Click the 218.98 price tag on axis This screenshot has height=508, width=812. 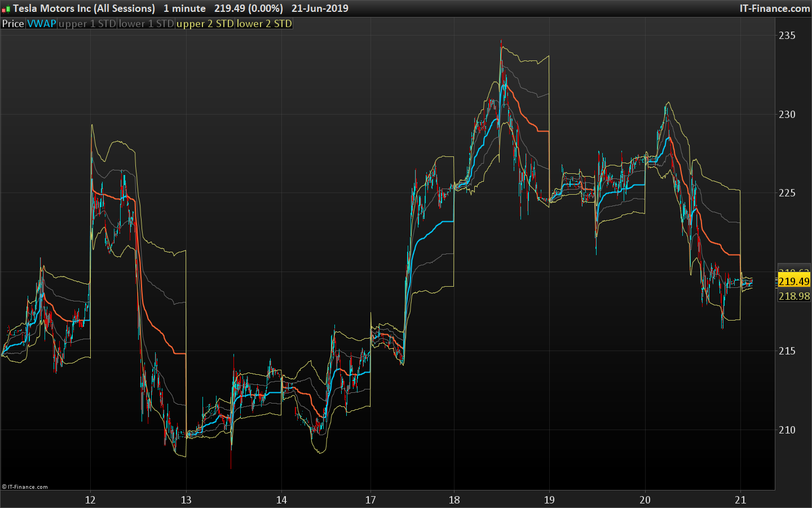pos(794,296)
